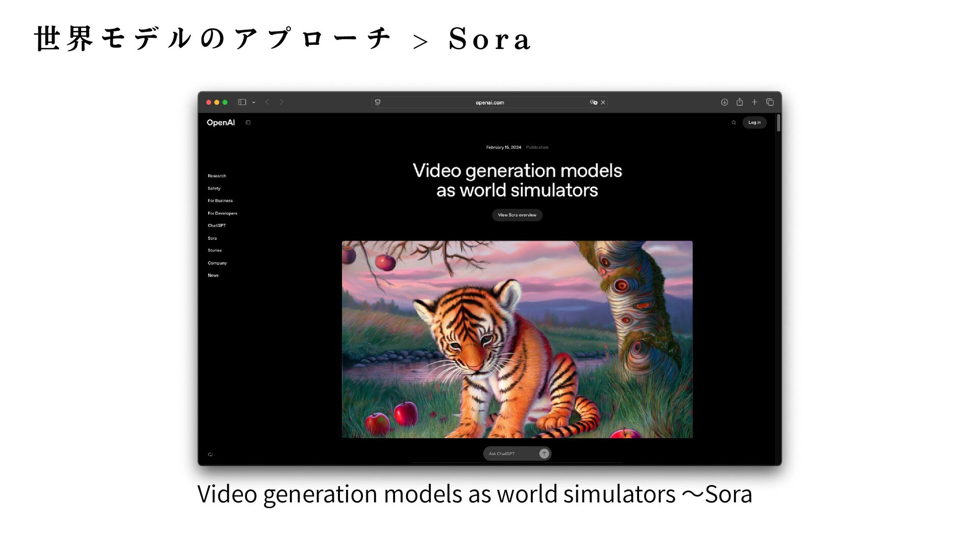The width and height of the screenshot is (980, 551).
Task: Go forward with the browser arrow
Action: coord(282,102)
